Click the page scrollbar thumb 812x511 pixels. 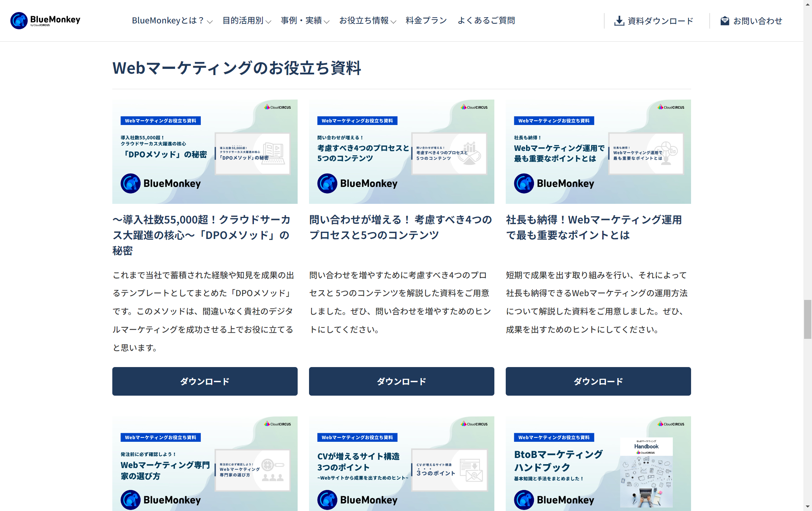[808, 319]
